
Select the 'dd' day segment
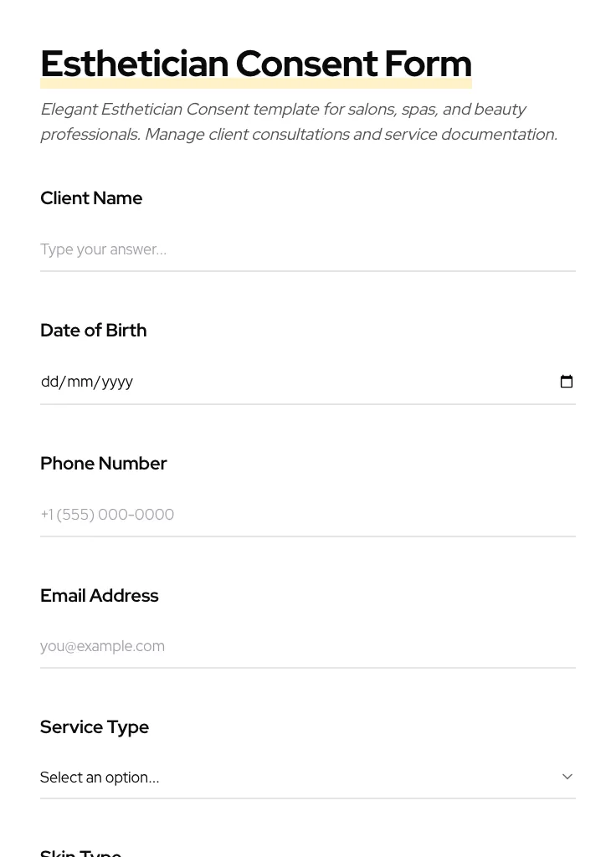point(50,382)
